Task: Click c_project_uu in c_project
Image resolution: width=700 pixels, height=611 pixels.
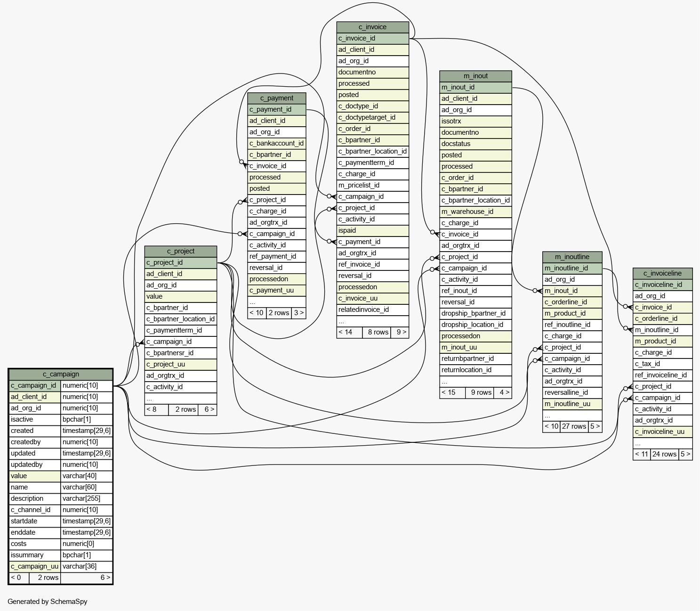Action: click(181, 364)
